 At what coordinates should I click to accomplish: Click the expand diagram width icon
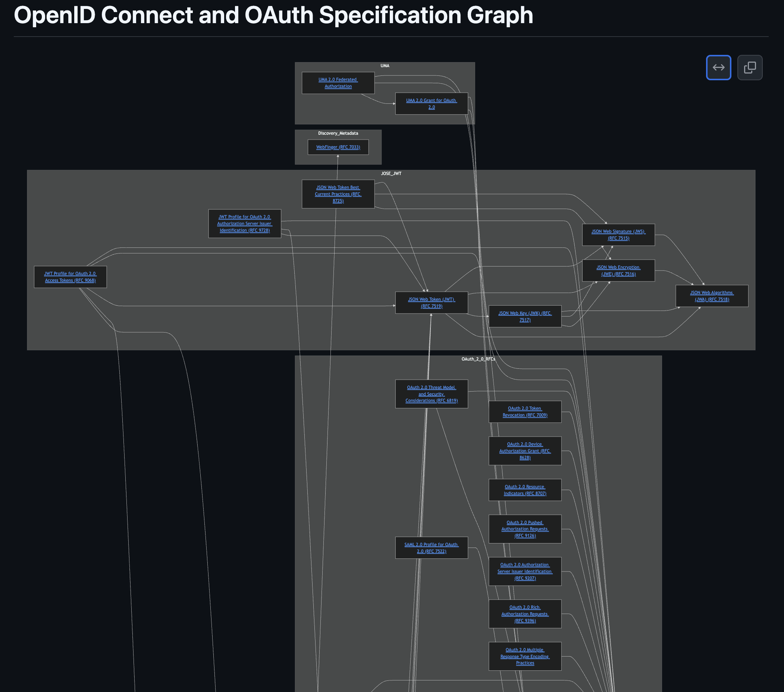coord(718,68)
